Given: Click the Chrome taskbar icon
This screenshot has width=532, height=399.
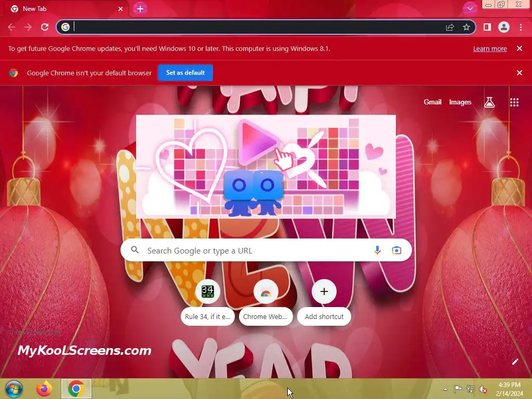Looking at the screenshot, I should [x=76, y=389].
